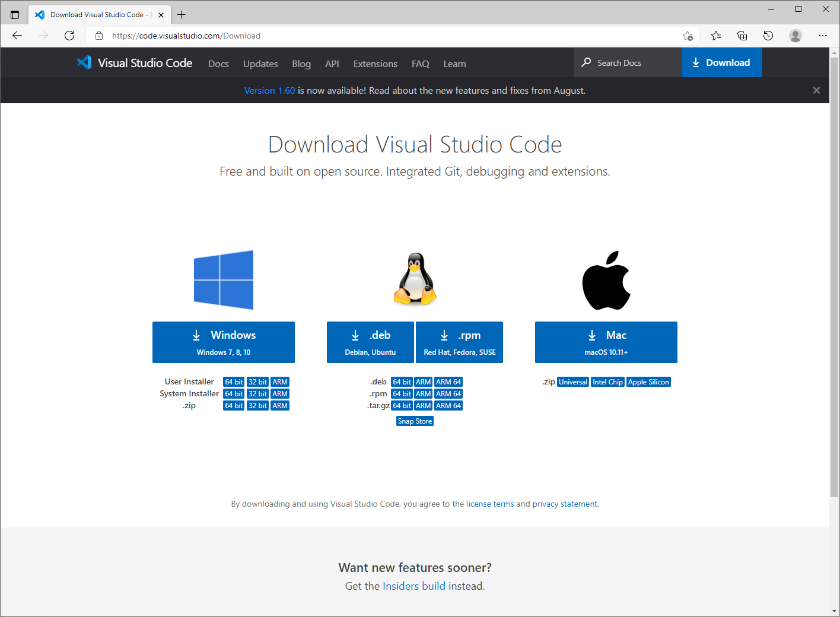Open the Blog menu item
The image size is (840, 617).
tap(301, 63)
